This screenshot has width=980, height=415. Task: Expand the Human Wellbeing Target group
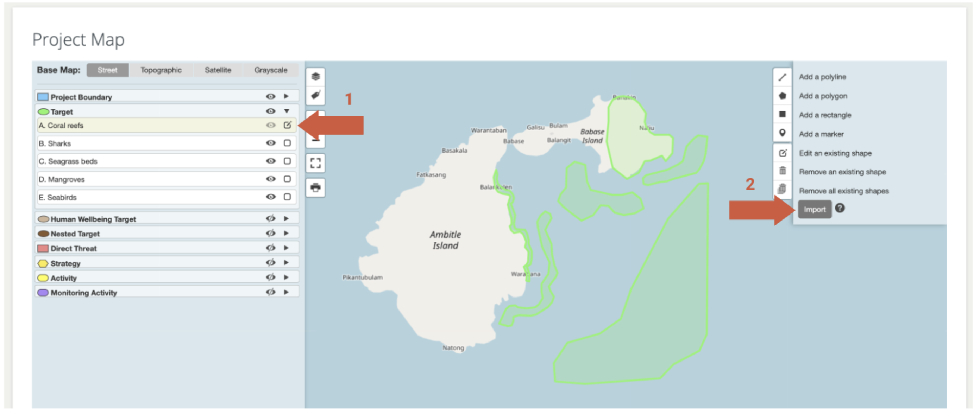[287, 218]
